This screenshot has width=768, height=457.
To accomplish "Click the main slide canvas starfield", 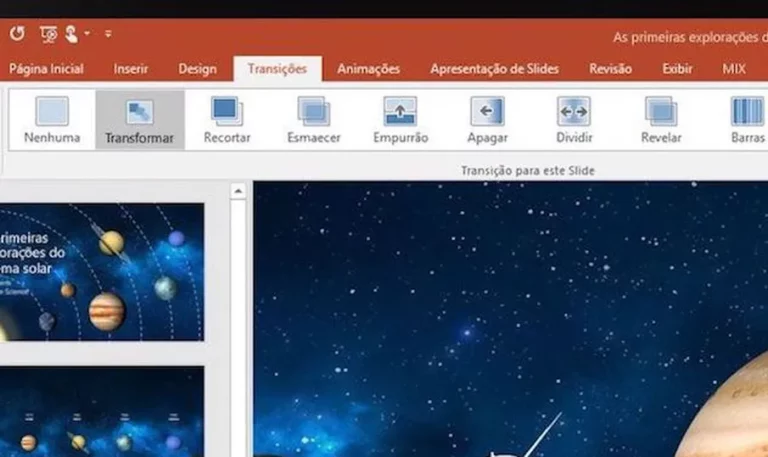I will tap(510, 319).
